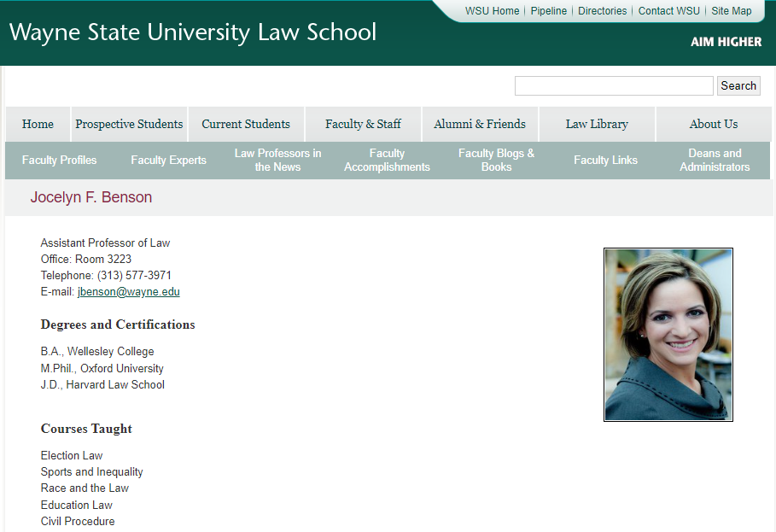Viewport: 776px width, 532px height.
Task: Click the Wayne State University Law School title
Action: point(193,32)
